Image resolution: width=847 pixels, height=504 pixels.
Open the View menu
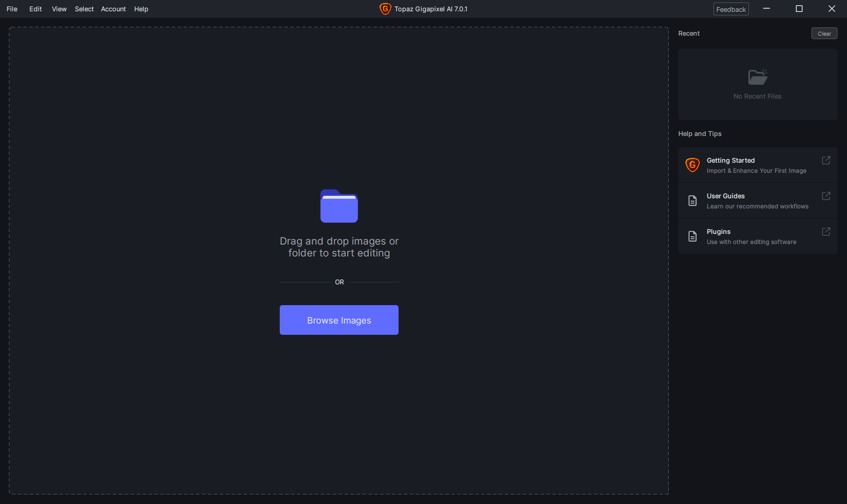(59, 9)
